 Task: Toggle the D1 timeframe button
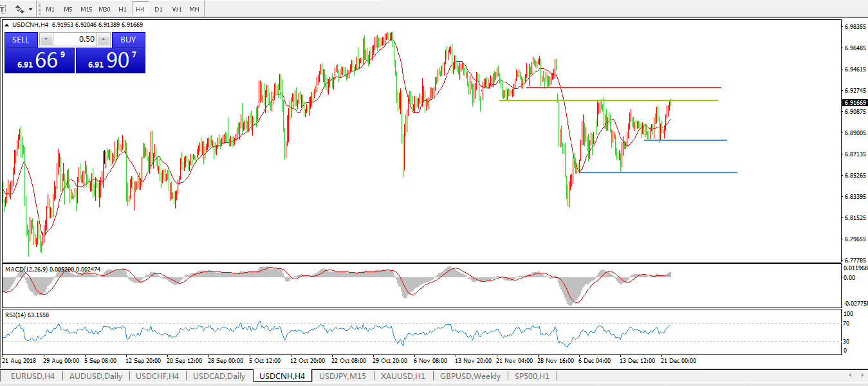(x=158, y=10)
